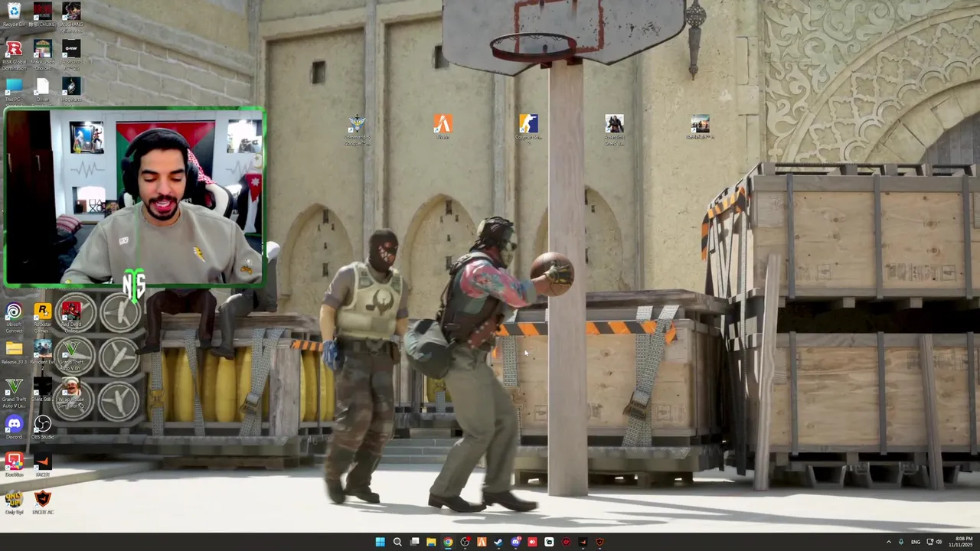
Task: Open the orange FiveM taskbar icon
Action: pyautogui.click(x=482, y=542)
